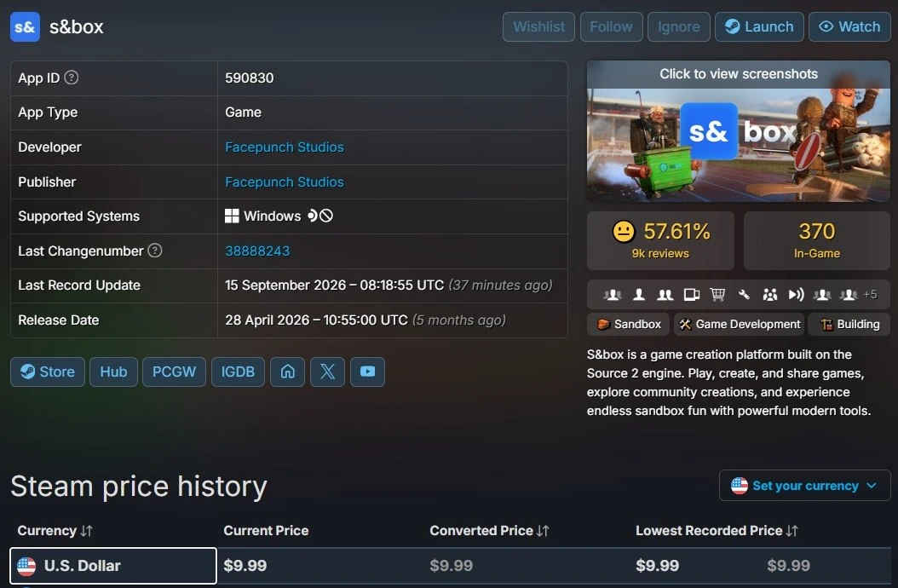Viewport: 898px width, 588px height.
Task: Toggle Follow for s&box
Action: 611,27
